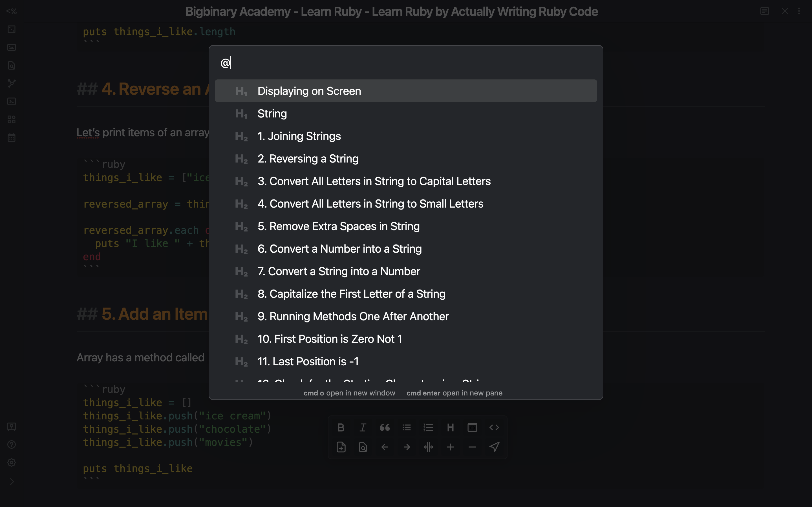This screenshot has width=812, height=507.
Task: Open command palette terminal icon
Action: pos(11,101)
